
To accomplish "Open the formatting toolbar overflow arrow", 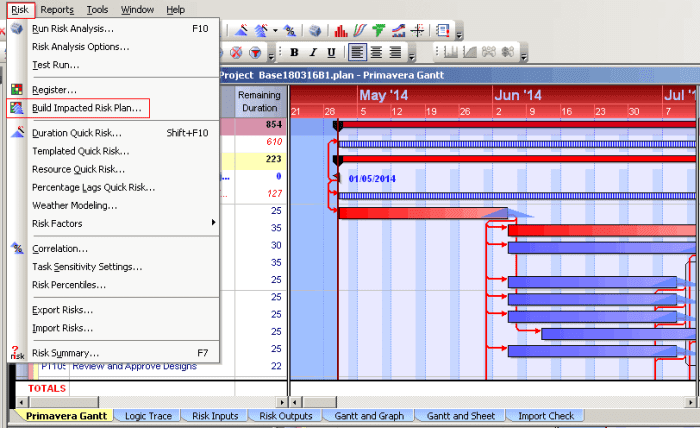I will 412,56.
